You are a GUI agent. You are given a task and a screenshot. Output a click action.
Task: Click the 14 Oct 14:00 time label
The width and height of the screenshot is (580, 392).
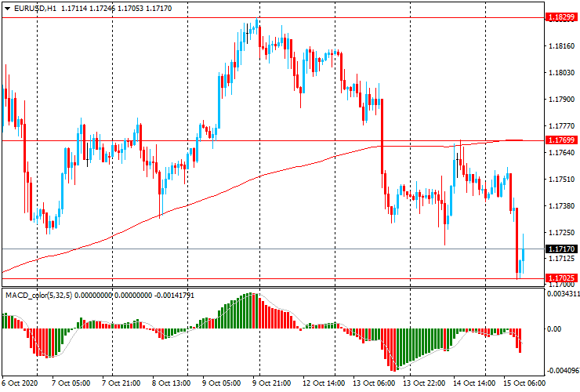tap(474, 383)
